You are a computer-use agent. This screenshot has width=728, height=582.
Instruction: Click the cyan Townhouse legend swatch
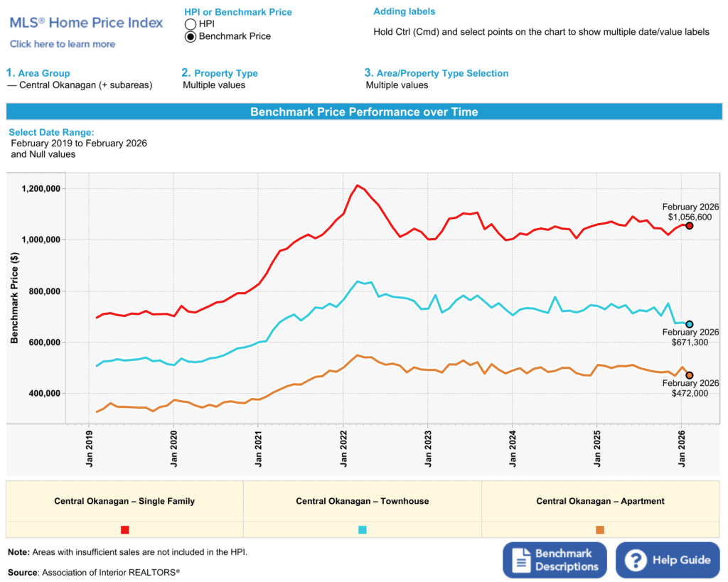point(363,530)
